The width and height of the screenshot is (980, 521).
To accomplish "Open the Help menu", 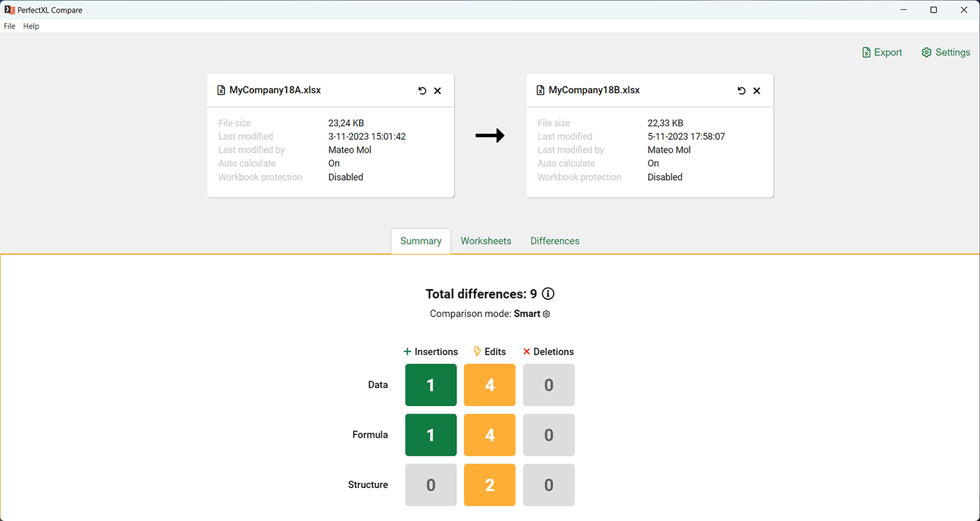I will [x=31, y=27].
